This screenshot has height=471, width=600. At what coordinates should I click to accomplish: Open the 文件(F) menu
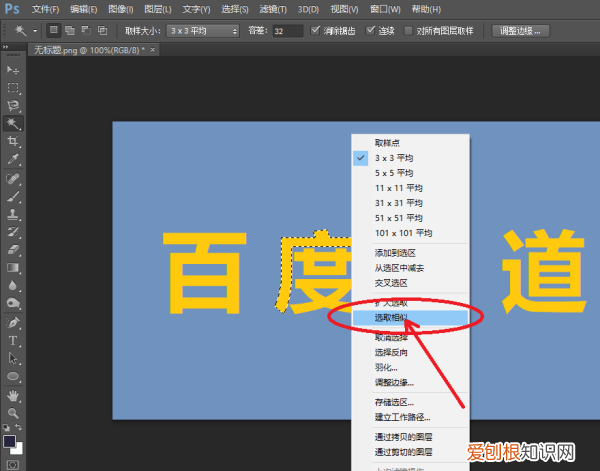point(45,9)
